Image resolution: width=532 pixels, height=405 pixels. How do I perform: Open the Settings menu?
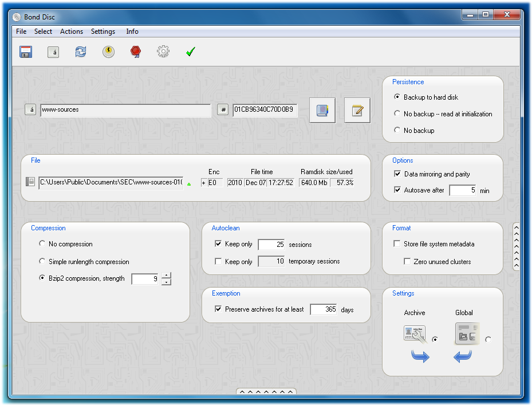pyautogui.click(x=103, y=32)
